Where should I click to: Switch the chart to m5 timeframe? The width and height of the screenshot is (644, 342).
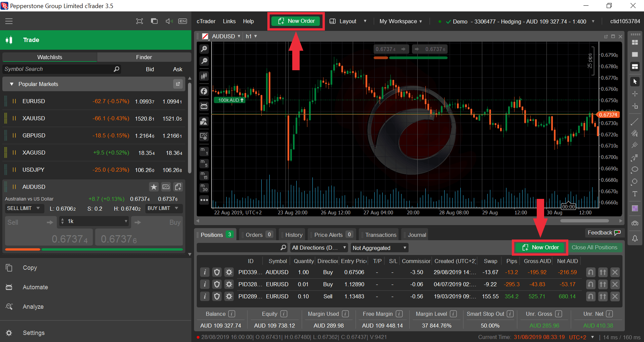pos(204,163)
